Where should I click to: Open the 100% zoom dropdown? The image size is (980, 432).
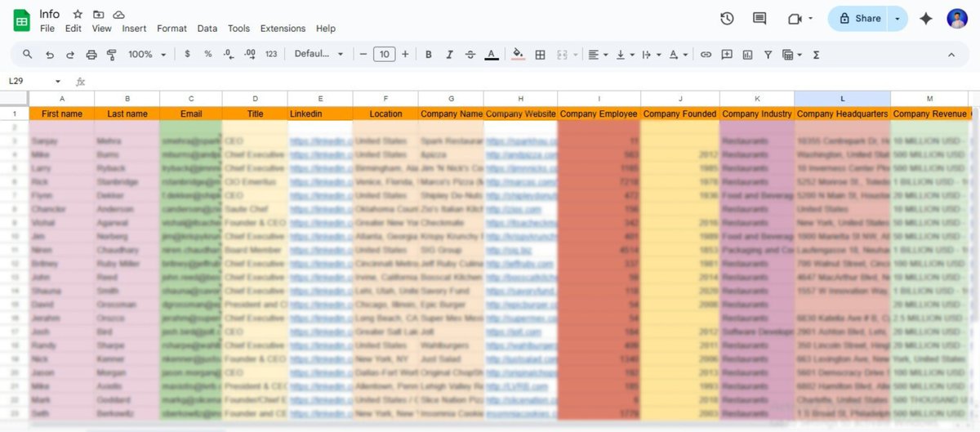click(146, 55)
